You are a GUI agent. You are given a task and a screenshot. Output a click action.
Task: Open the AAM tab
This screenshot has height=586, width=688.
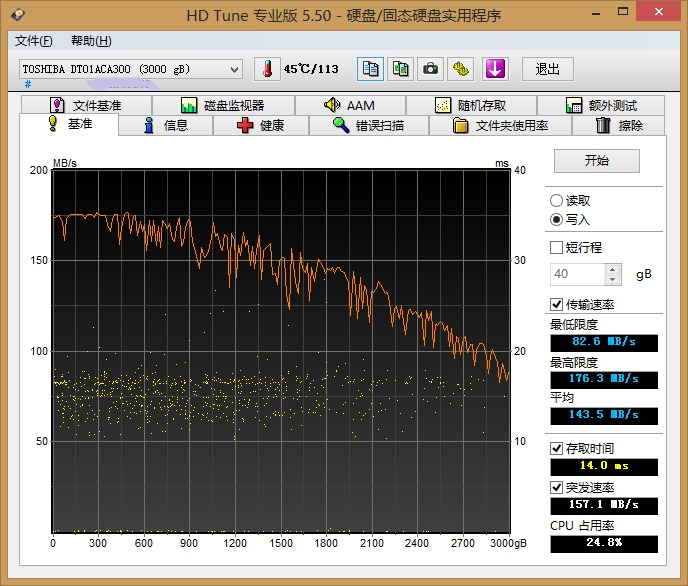click(x=350, y=105)
